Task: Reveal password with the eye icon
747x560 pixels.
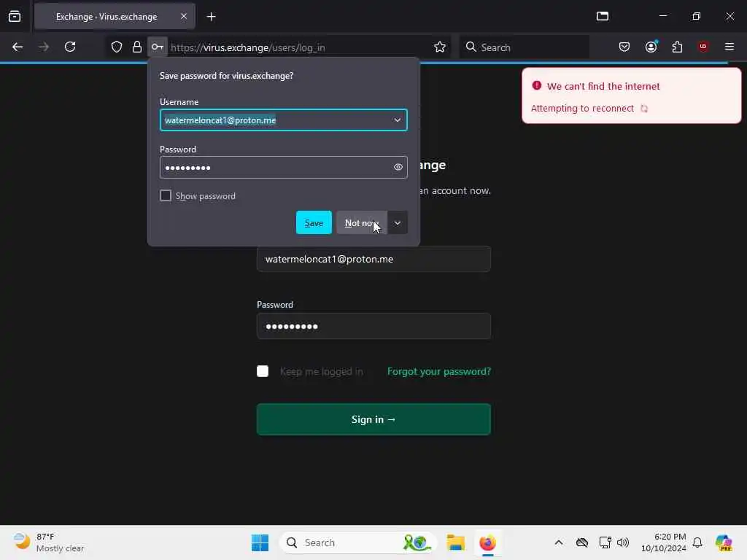Action: (x=398, y=167)
